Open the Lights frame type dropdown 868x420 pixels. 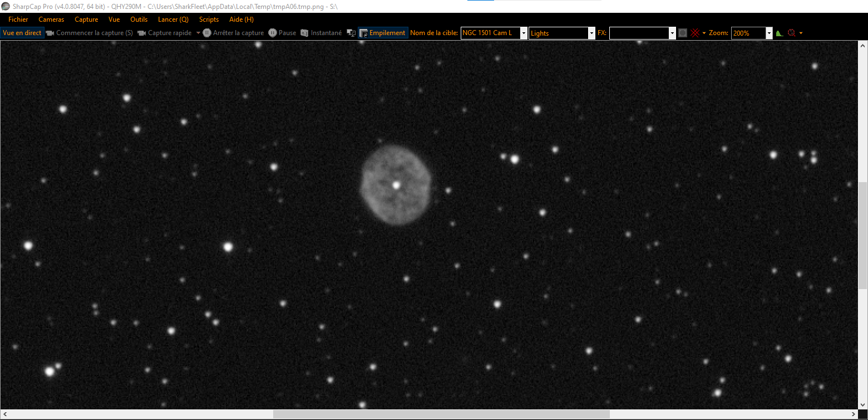click(x=591, y=33)
